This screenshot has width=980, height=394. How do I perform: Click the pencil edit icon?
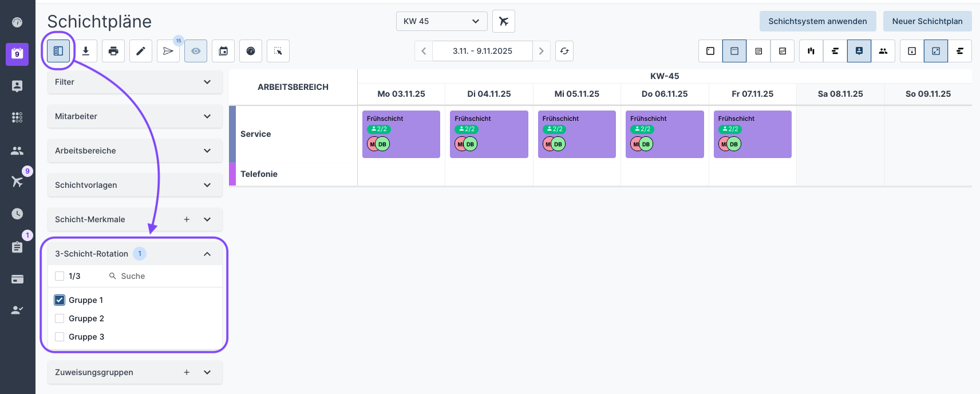pyautogui.click(x=141, y=51)
